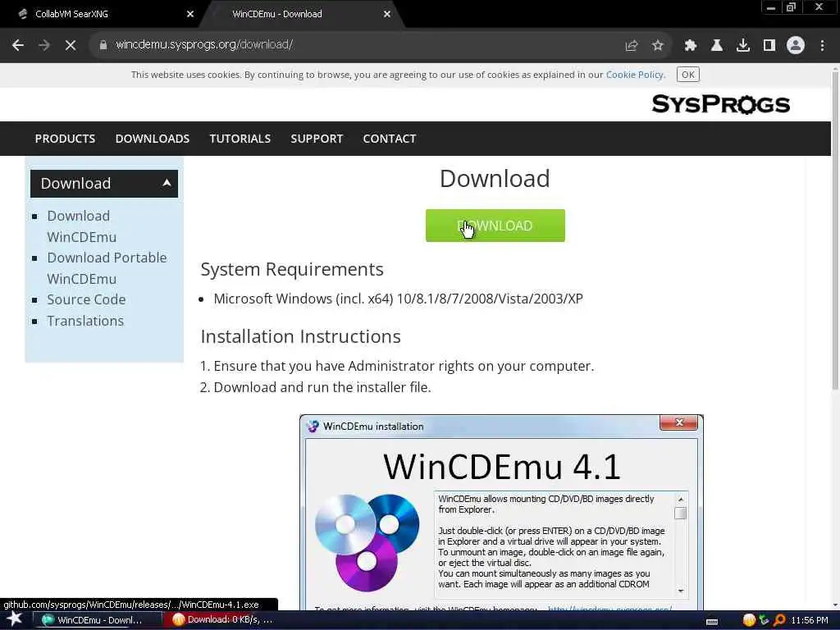Open the Download WinCDEmu sidebar link
Image resolution: width=840 pixels, height=630 pixels.
pos(81,226)
